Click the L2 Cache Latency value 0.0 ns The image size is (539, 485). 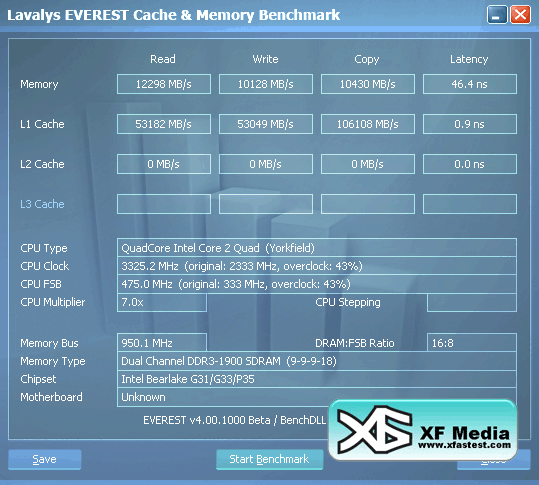(x=470, y=164)
